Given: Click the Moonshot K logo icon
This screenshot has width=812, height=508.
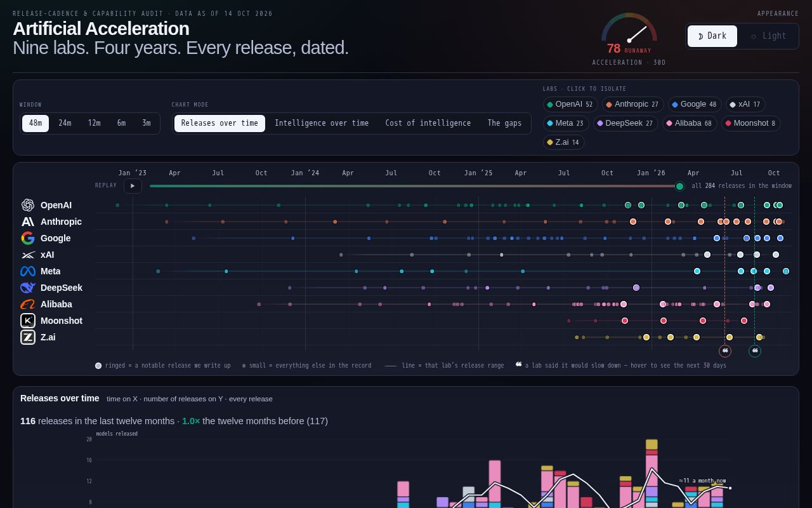Looking at the screenshot, I should 28,321.
